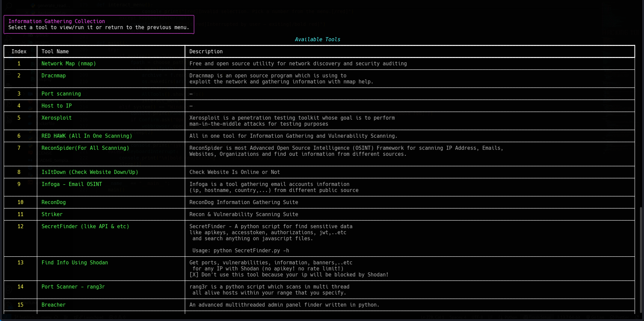Click the "Infoga is a tool gathering email" description

(274, 187)
